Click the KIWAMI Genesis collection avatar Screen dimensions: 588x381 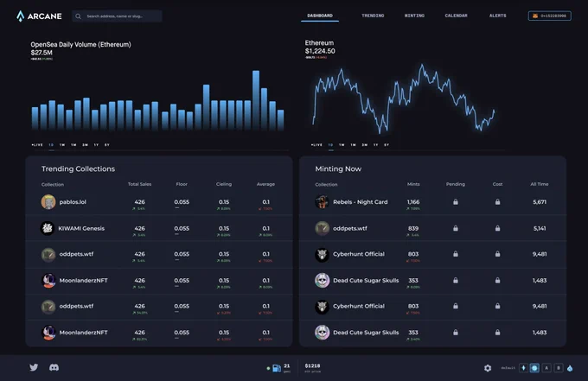[x=48, y=228]
